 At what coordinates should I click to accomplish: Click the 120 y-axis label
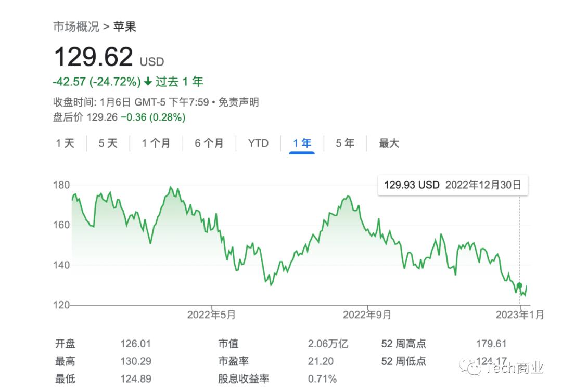coord(61,305)
